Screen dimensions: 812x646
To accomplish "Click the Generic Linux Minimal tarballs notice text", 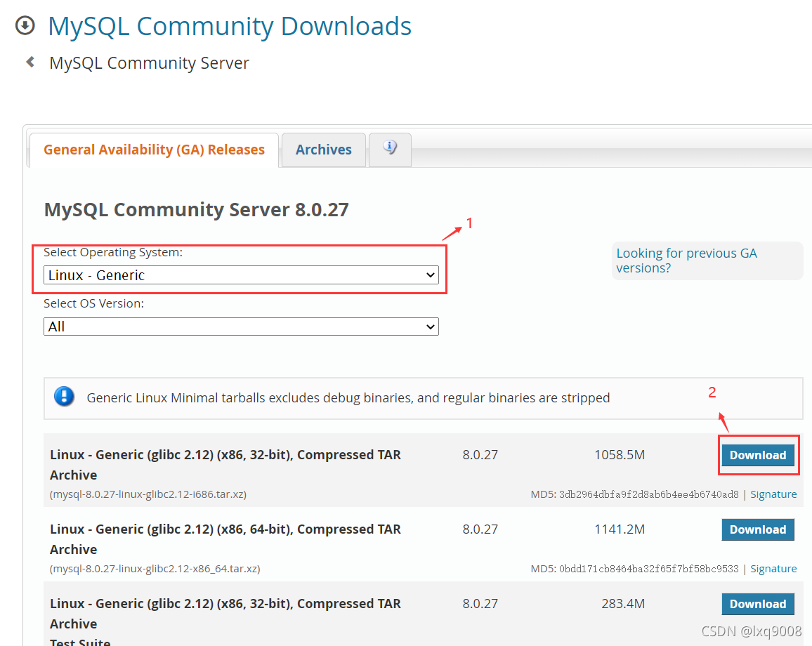I will coord(348,397).
